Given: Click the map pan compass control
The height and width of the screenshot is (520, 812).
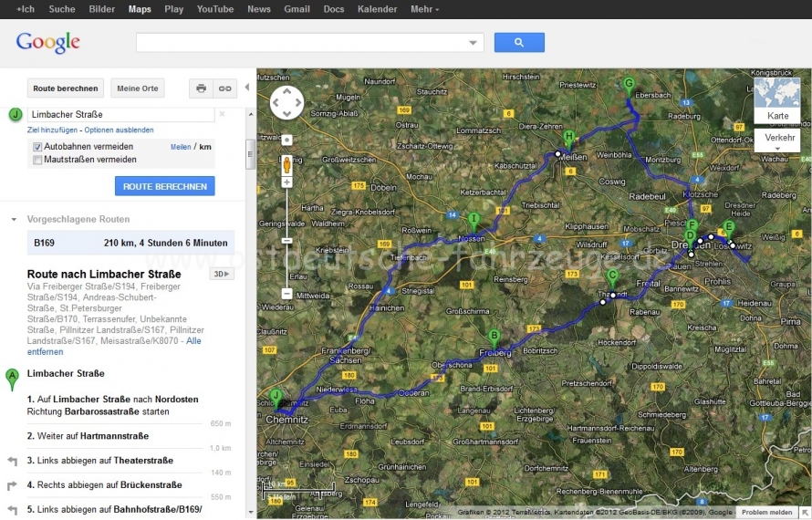Looking at the screenshot, I should tap(286, 102).
